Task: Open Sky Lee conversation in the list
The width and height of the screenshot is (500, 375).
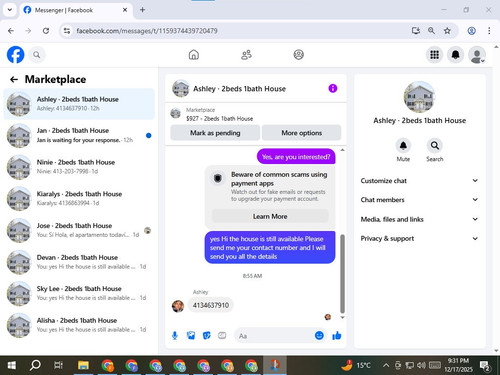Action: (79, 293)
